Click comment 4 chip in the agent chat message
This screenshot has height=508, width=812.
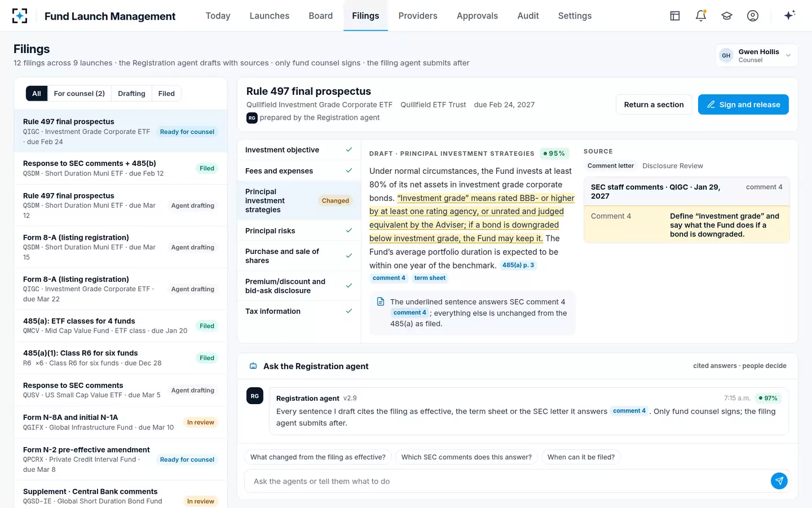(629, 411)
